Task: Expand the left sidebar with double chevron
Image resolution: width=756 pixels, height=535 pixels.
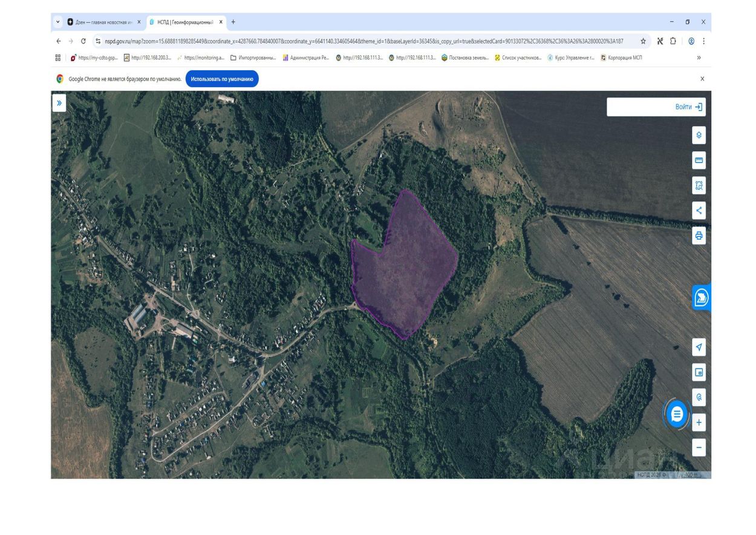Action: [x=59, y=103]
